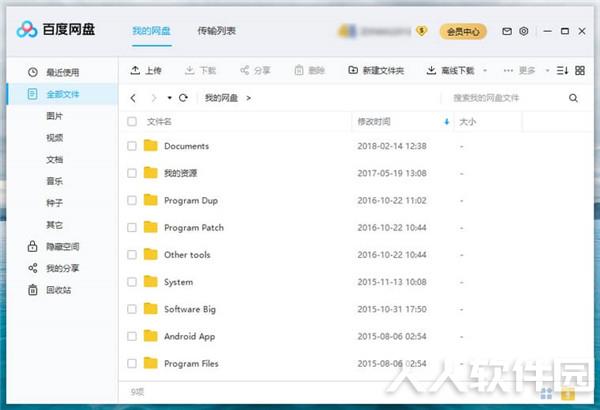Check the box for Program Patch folder

coord(132,227)
